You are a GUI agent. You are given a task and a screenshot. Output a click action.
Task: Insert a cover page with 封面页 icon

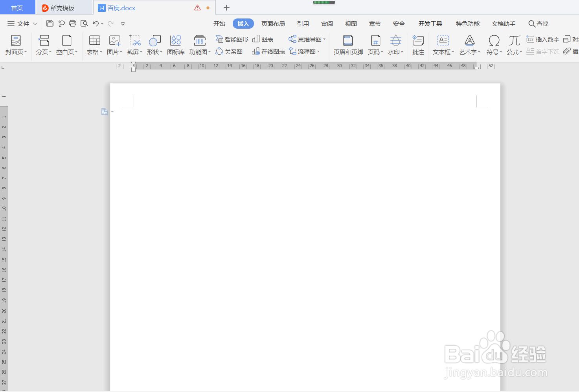coord(16,40)
